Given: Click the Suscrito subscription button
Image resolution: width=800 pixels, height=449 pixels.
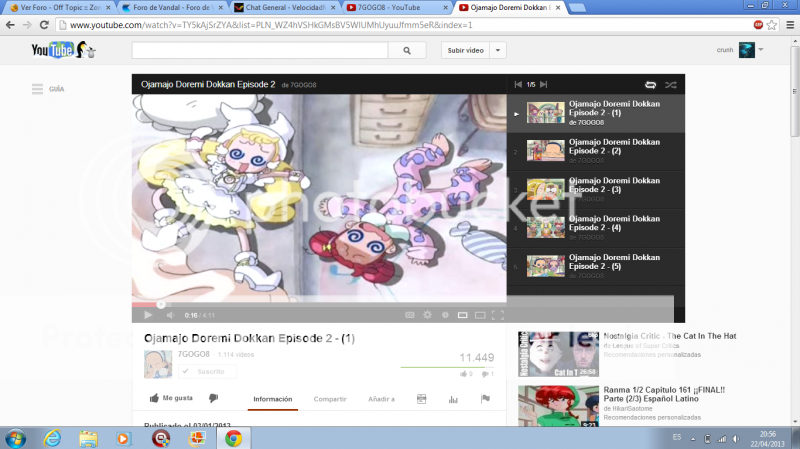Looking at the screenshot, I should pos(207,371).
